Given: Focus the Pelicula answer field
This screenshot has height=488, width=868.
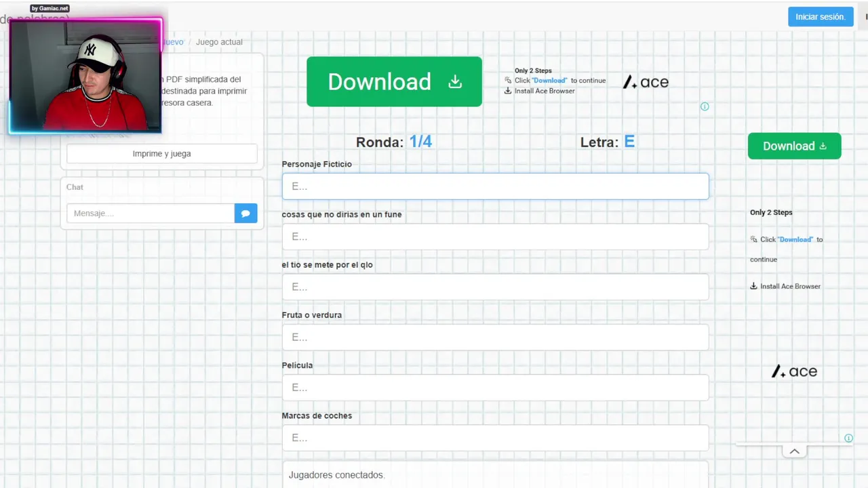Looking at the screenshot, I should pyautogui.click(x=495, y=388).
